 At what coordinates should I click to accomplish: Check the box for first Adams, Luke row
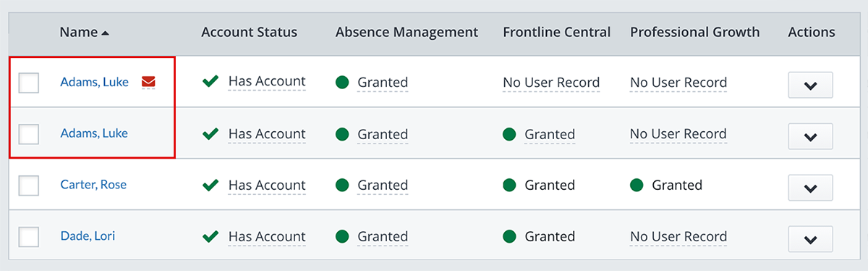point(29,83)
